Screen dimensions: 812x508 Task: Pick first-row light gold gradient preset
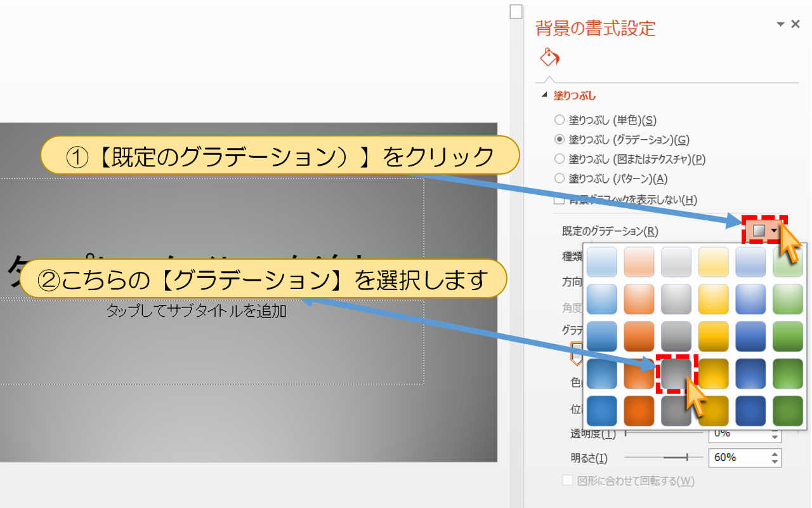(x=714, y=262)
